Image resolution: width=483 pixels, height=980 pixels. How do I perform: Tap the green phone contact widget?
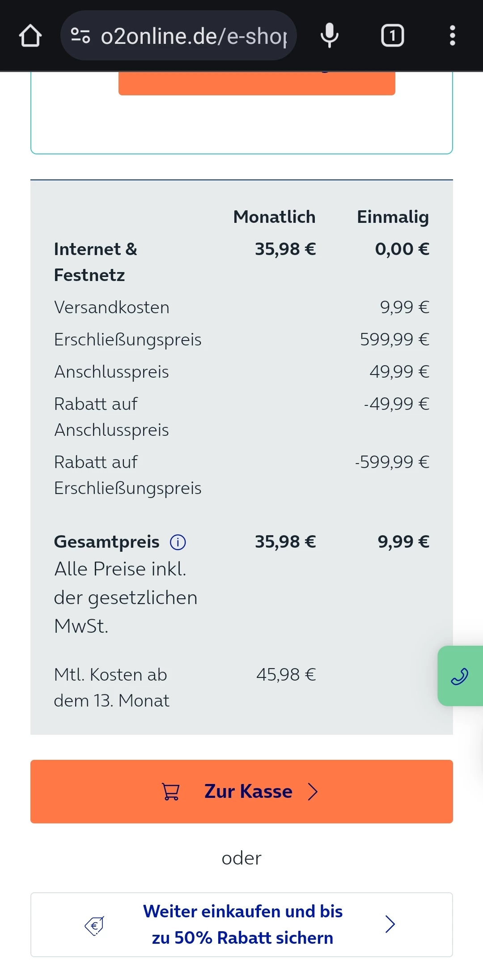[460, 676]
